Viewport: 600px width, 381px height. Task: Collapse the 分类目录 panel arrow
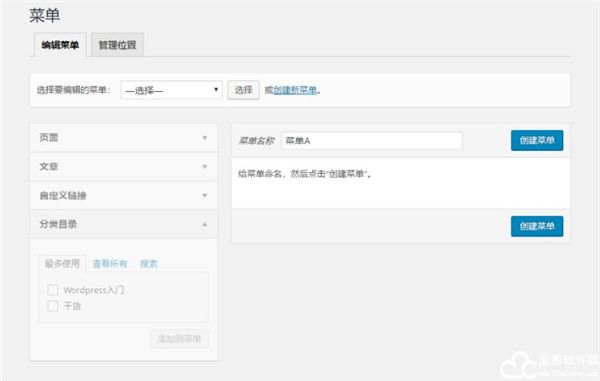coord(205,224)
